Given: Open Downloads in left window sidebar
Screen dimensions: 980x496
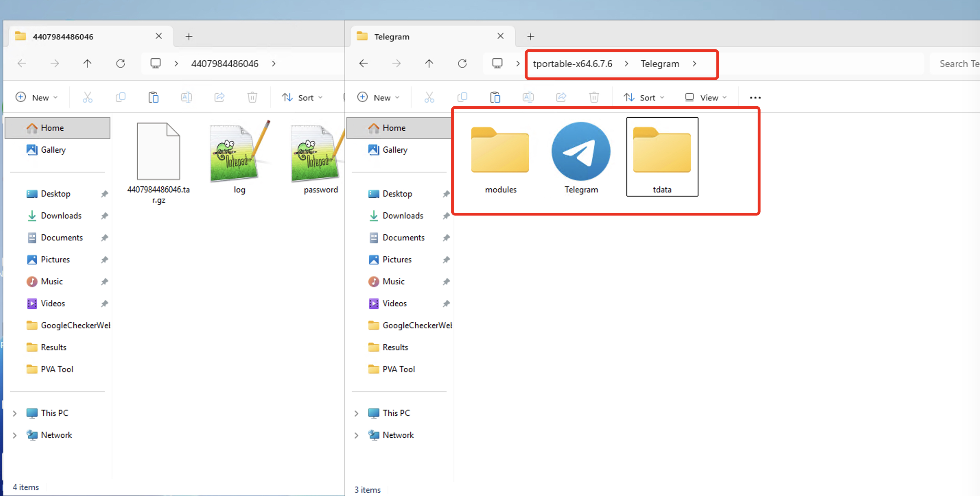Looking at the screenshot, I should tap(61, 215).
